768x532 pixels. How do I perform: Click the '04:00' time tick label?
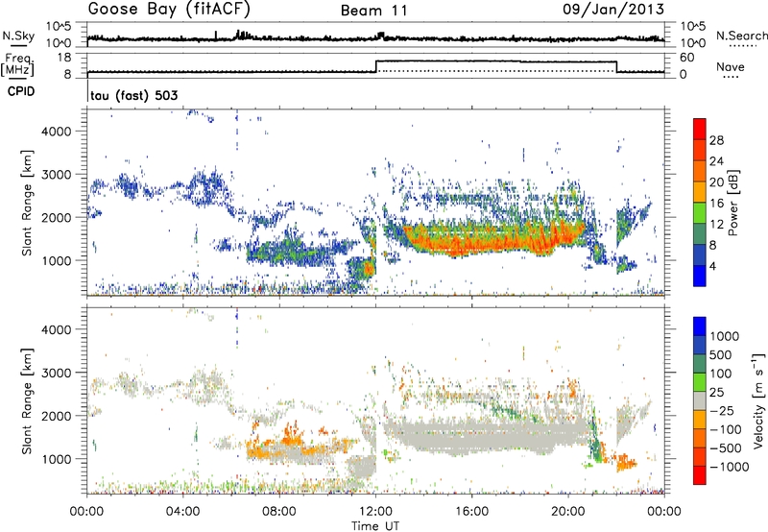182,512
